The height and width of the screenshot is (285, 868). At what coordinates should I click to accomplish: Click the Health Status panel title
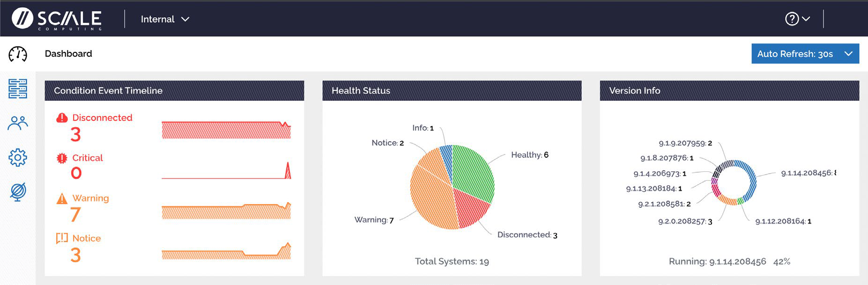click(360, 90)
